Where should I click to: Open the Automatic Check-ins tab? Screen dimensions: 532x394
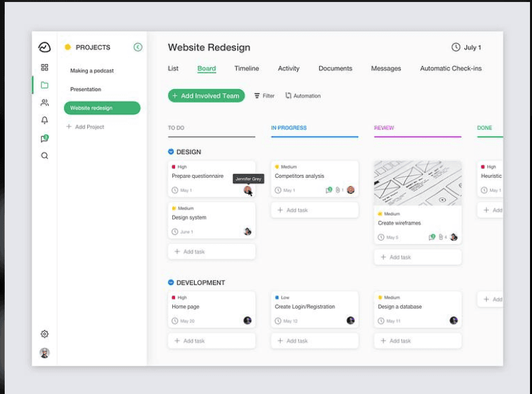451,68
